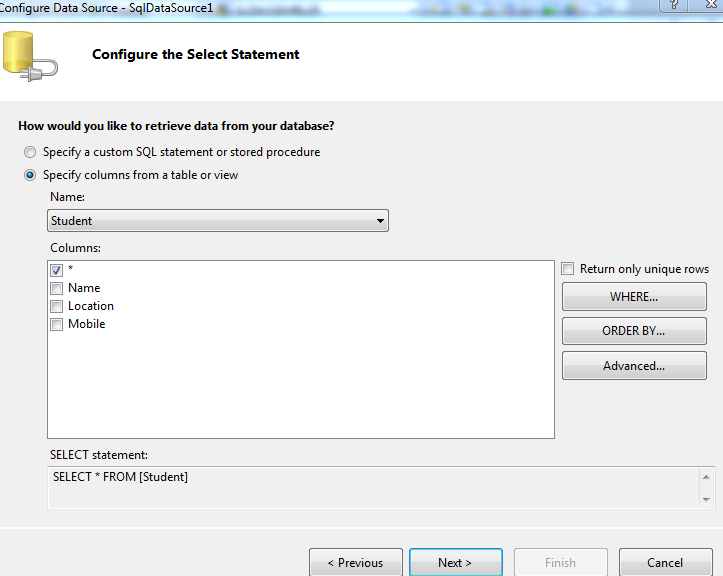Select custom SQL statement radio option
The image size is (723, 576).
[x=30, y=152]
